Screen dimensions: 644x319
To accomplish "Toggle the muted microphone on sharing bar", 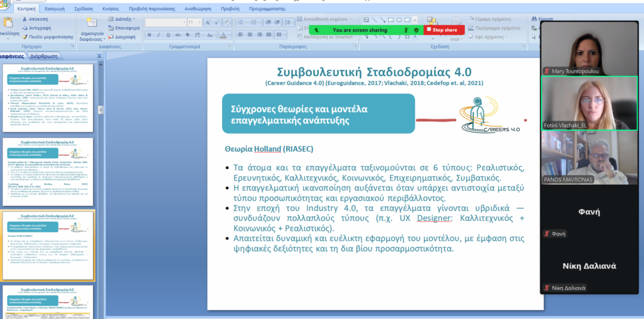I will pyautogui.click(x=406, y=30).
